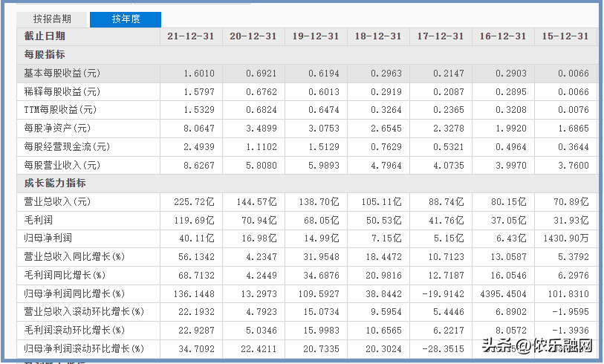
Task: Select the 截止日期 header cell
Action: pos(45,36)
